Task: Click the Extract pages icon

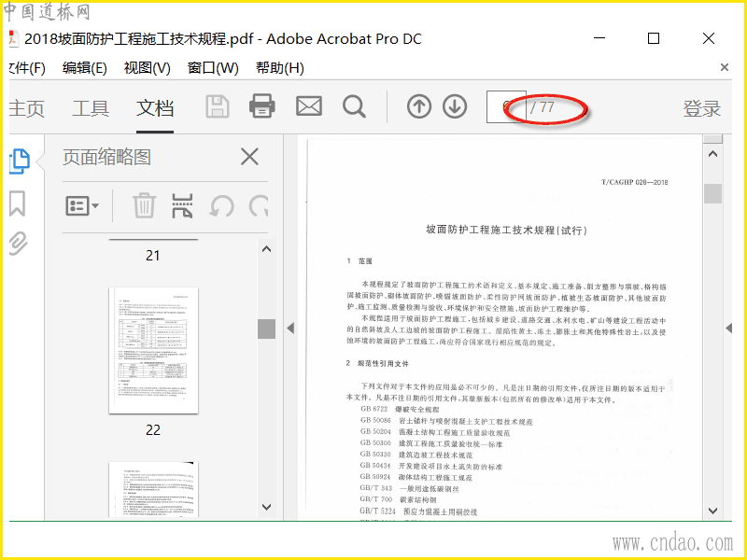Action: coord(182,205)
